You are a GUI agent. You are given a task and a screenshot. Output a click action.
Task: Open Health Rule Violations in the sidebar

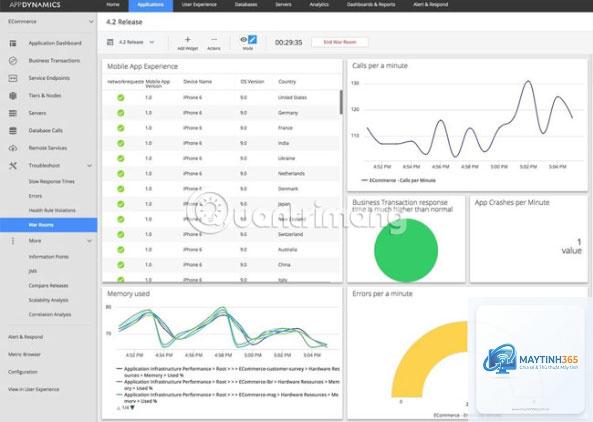click(x=52, y=210)
